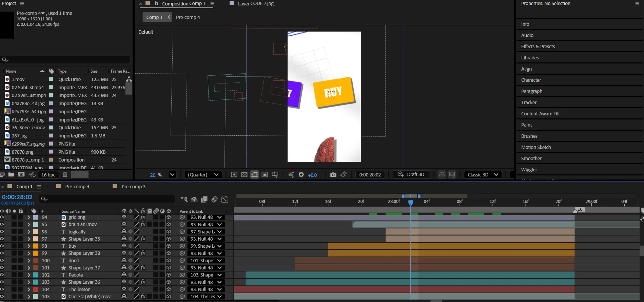644x302 pixels.
Task: Switch to the Pre-comp 3 timeline tab
Action: [x=133, y=187]
